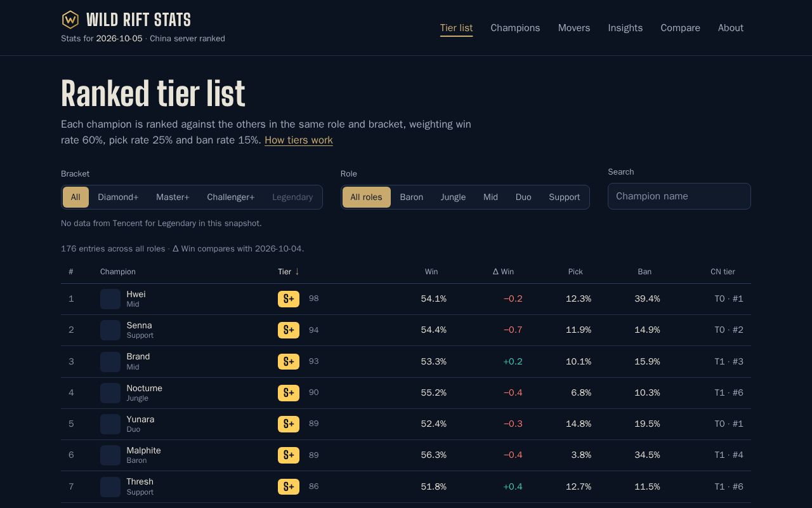
Task: Go to the Movers nav tab
Action: coord(574,28)
